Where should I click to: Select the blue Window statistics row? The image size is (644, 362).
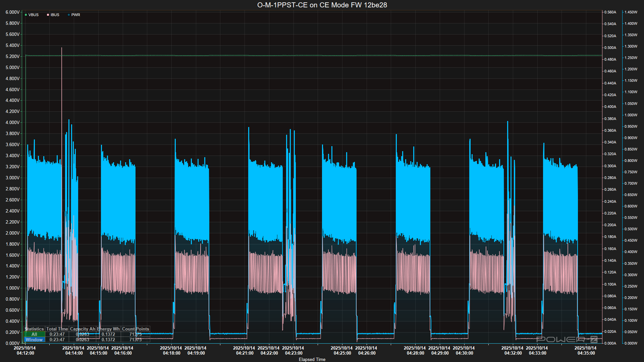34,340
